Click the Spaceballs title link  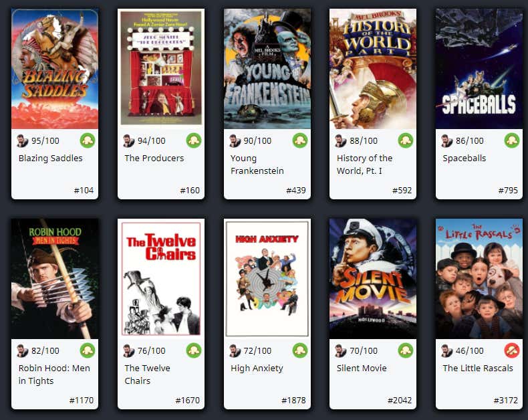pyautogui.click(x=465, y=158)
